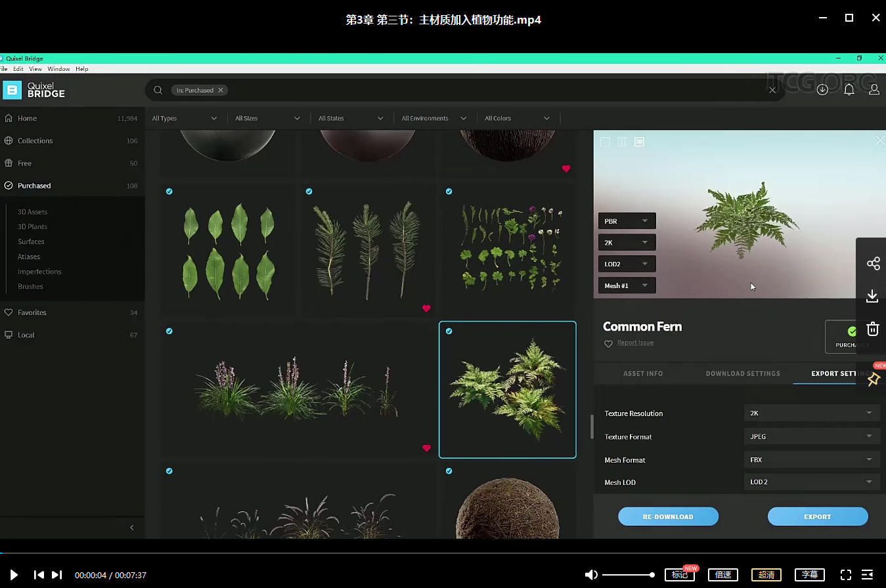The width and height of the screenshot is (886, 588).
Task: Play the video
Action: (x=14, y=575)
